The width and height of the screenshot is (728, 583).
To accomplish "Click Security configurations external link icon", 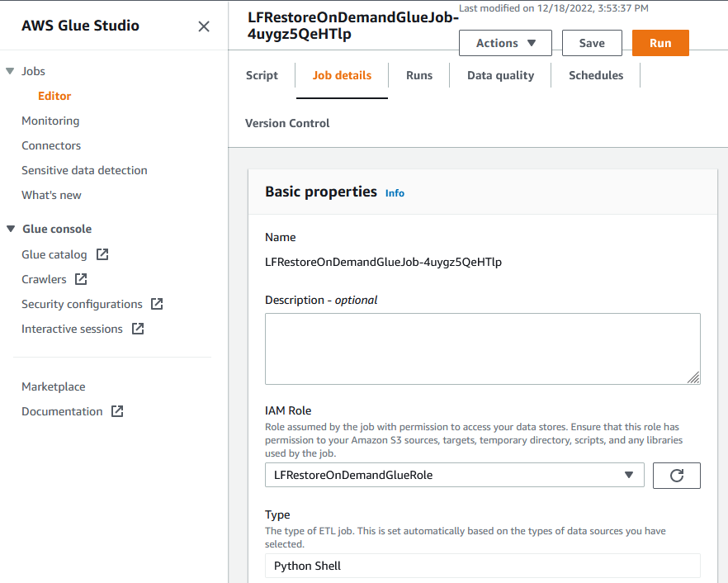I will (x=157, y=304).
